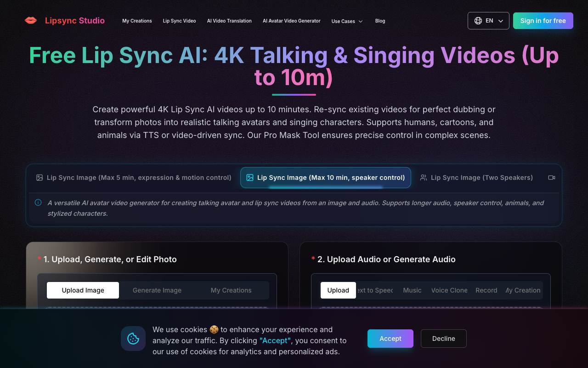The height and width of the screenshot is (368, 588).
Task: Accept the cookies
Action: tap(390, 339)
